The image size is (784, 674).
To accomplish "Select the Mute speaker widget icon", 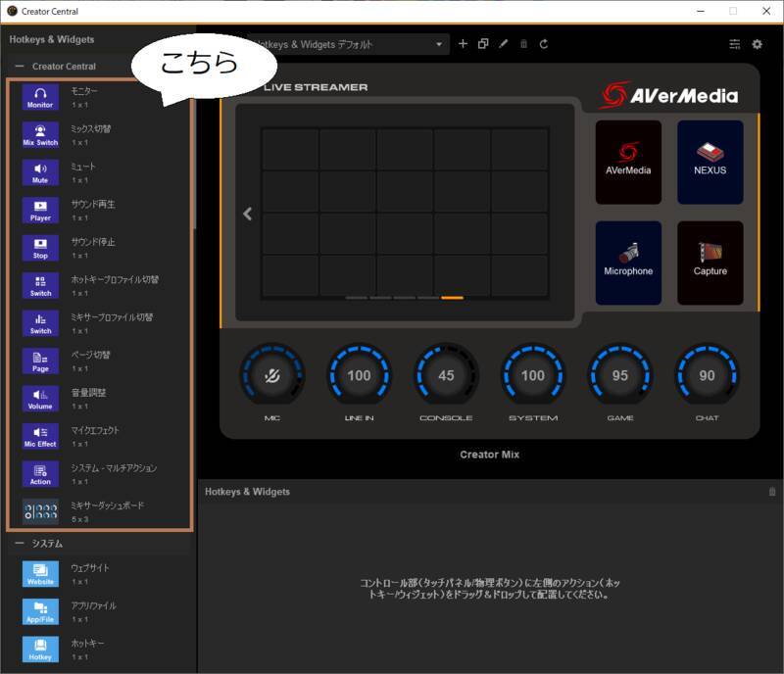I will [x=40, y=173].
